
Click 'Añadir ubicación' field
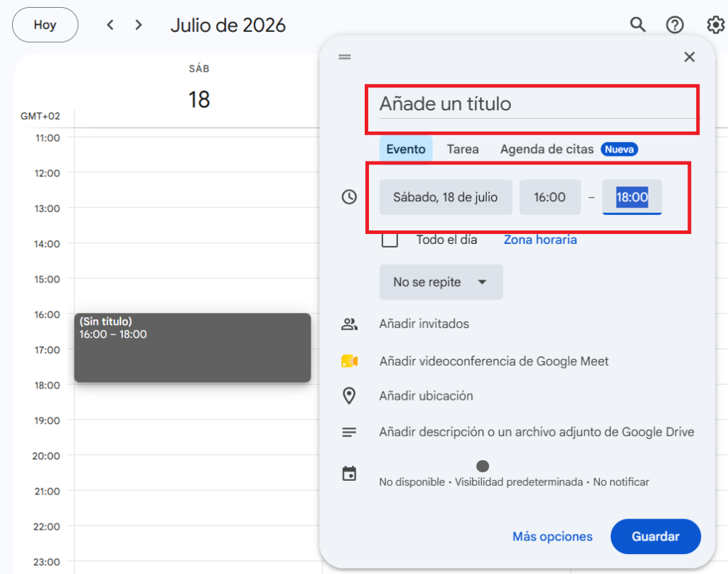[x=427, y=395]
